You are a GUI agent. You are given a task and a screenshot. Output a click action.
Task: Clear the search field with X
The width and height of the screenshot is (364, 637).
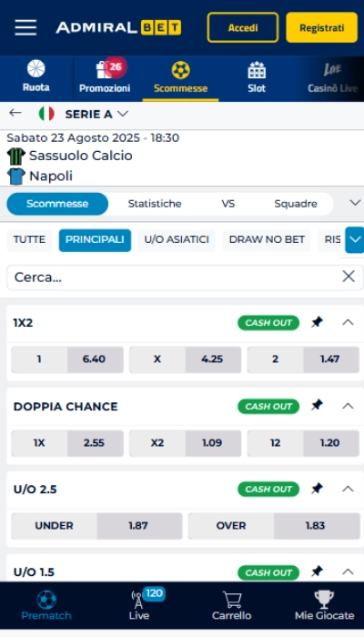coord(349,277)
